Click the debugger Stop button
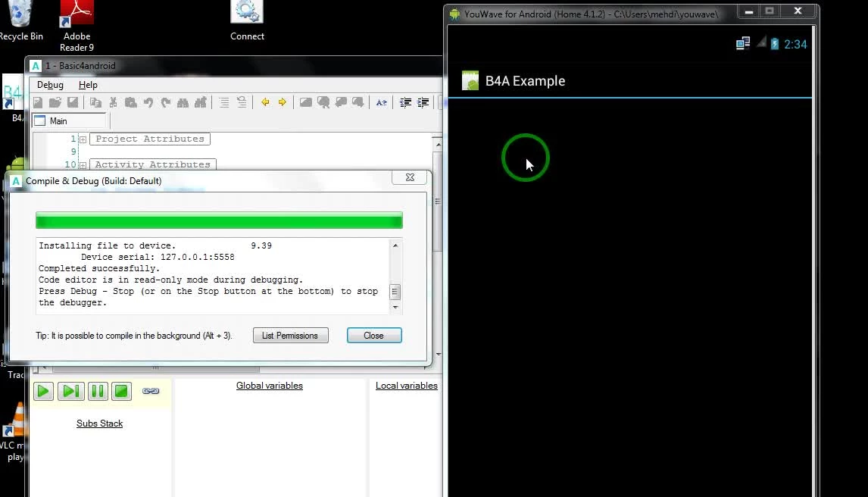This screenshot has width=868, height=497. pyautogui.click(x=121, y=391)
